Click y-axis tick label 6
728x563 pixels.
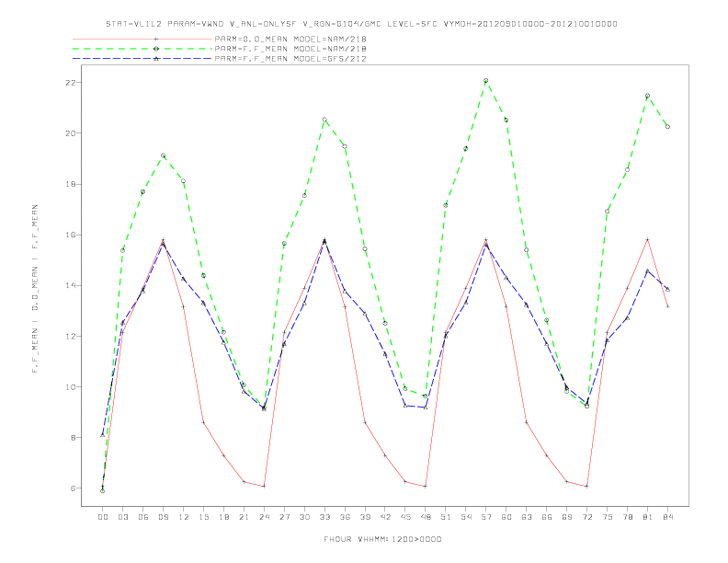click(74, 488)
